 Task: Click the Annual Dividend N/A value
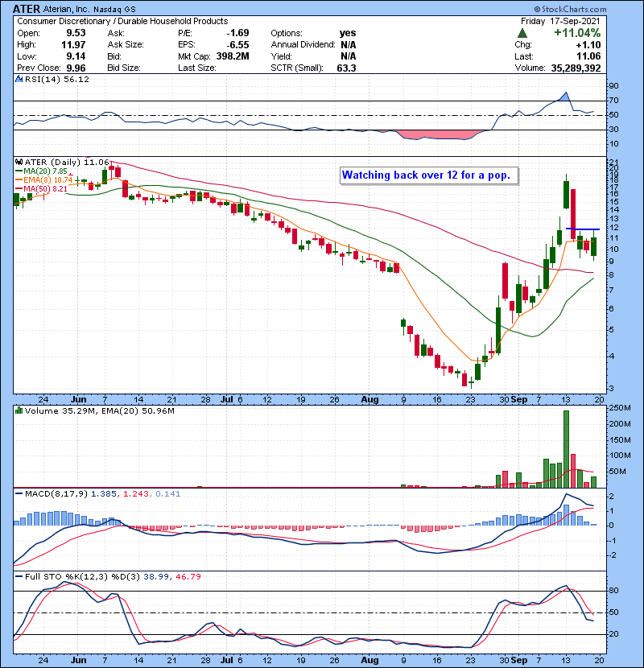click(349, 45)
